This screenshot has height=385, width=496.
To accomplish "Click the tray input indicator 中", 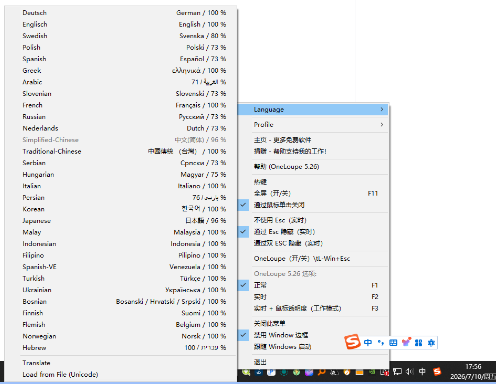I will point(422,372).
